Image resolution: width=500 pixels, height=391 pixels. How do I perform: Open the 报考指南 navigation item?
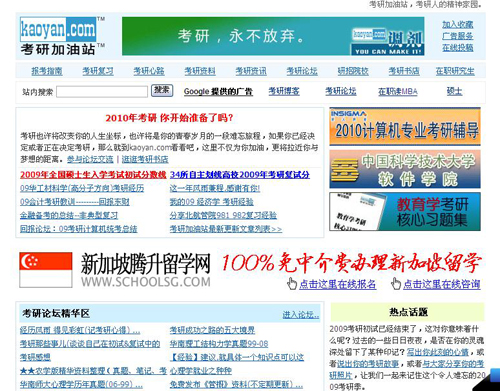coord(47,71)
